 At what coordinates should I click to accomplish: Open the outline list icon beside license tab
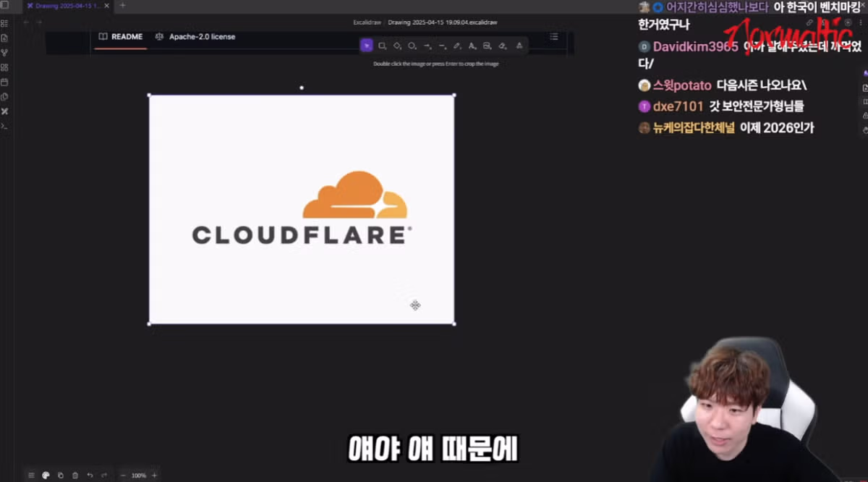tap(554, 36)
